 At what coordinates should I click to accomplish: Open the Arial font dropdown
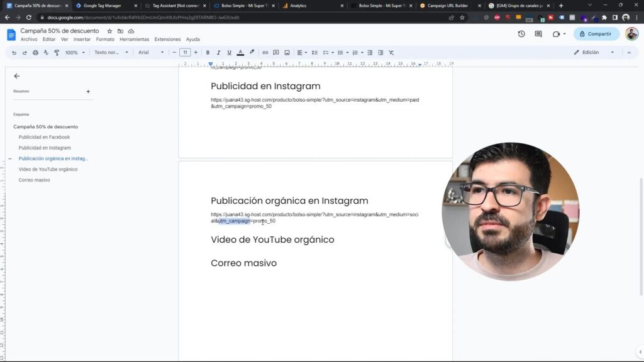pyautogui.click(x=151, y=53)
